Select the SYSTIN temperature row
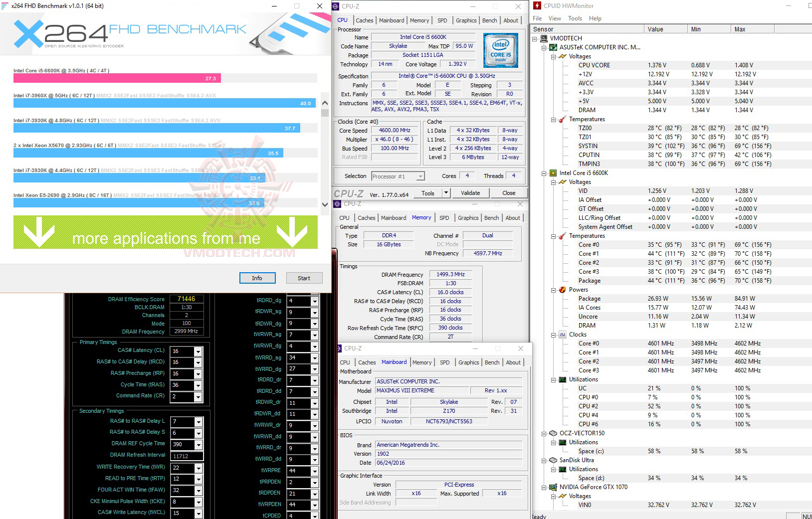Viewport: 812px width, 519px height. 671,146
